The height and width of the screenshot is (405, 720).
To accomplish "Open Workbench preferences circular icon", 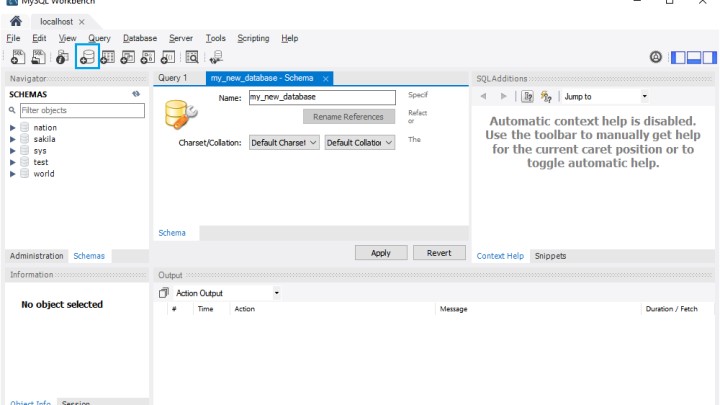I will click(x=656, y=57).
